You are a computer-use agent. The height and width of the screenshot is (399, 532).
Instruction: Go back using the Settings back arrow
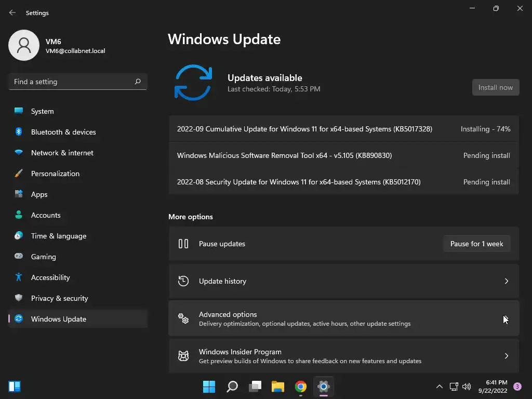(12, 12)
